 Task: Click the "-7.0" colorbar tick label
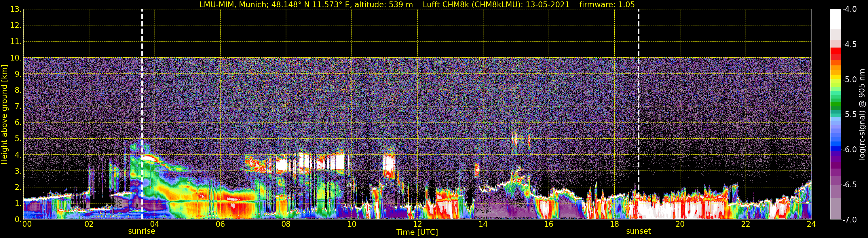[x=850, y=220]
